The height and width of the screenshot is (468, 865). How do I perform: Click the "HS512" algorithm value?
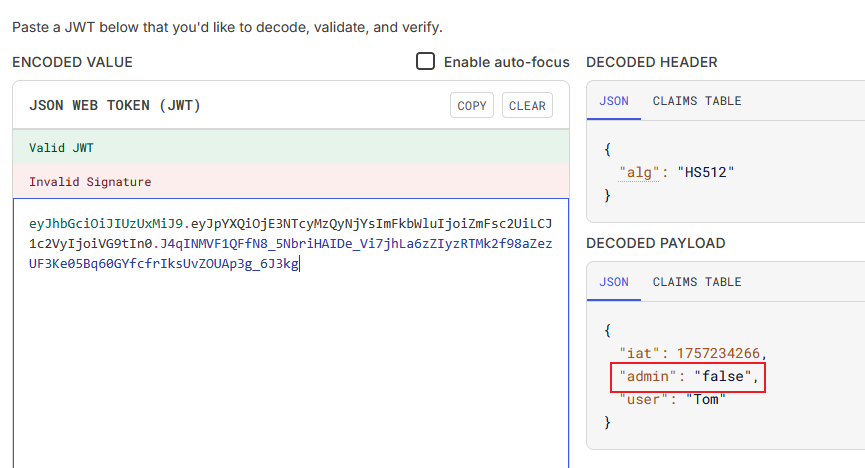click(706, 173)
